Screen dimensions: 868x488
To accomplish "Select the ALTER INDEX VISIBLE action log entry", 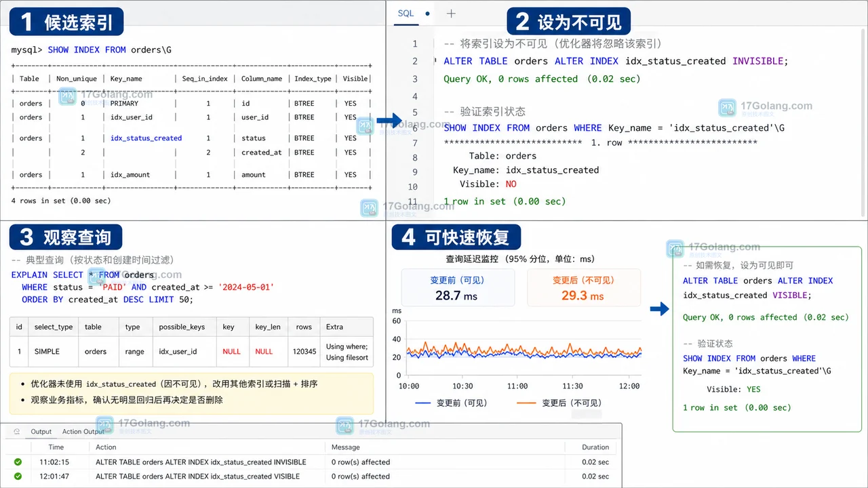I will [x=197, y=476].
